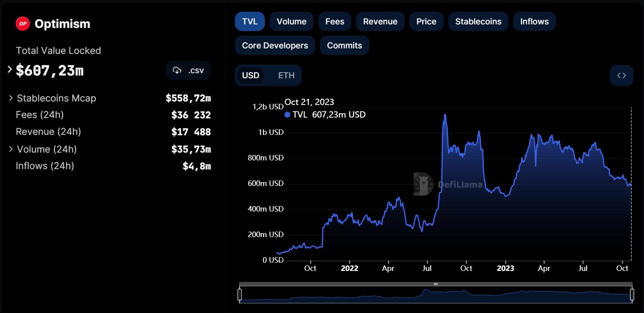Click the Optimism OP logo icon
Screen dimensions: 644x313
point(23,24)
